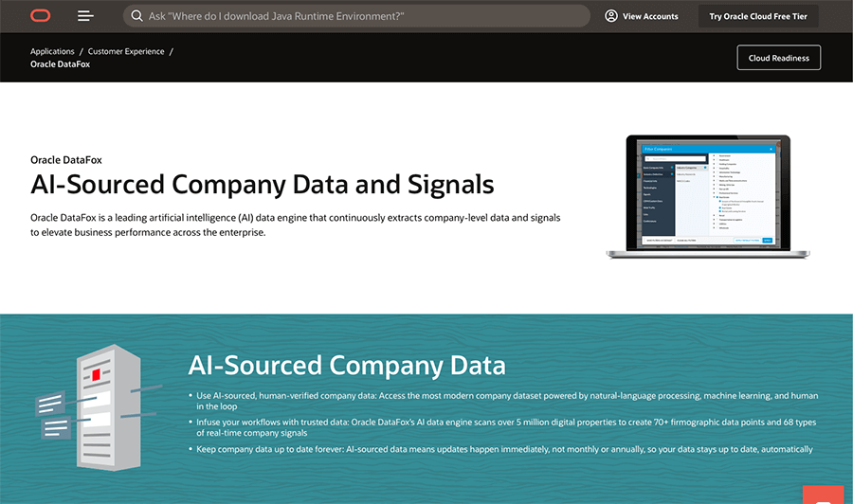Viewport: 853px width, 504px height.
Task: Click Oracle DataFox breadcrumb text
Action: click(61, 64)
